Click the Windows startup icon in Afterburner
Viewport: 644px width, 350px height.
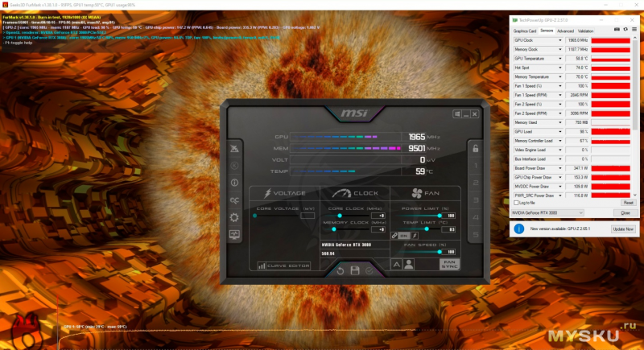pyautogui.click(x=457, y=114)
